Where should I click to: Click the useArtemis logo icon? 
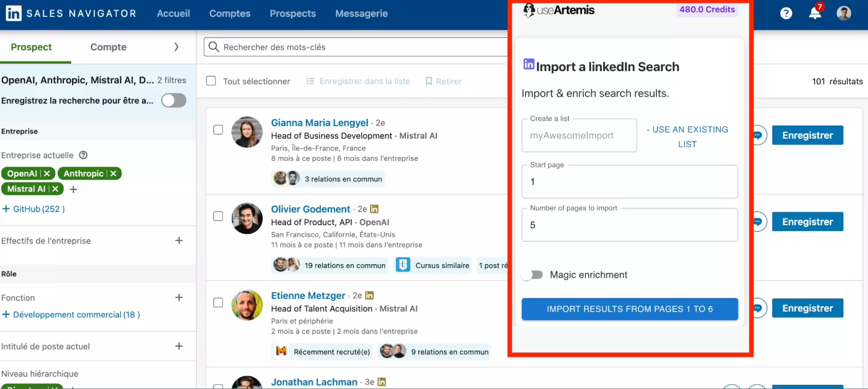click(529, 10)
